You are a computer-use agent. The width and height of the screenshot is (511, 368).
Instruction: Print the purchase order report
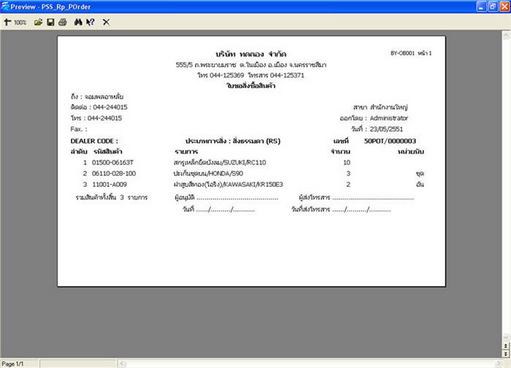point(63,22)
